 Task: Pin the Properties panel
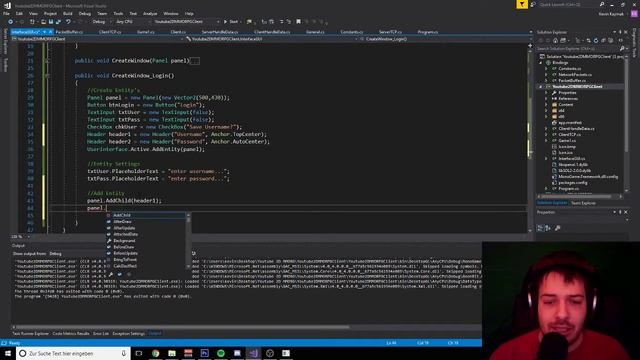pos(620,212)
